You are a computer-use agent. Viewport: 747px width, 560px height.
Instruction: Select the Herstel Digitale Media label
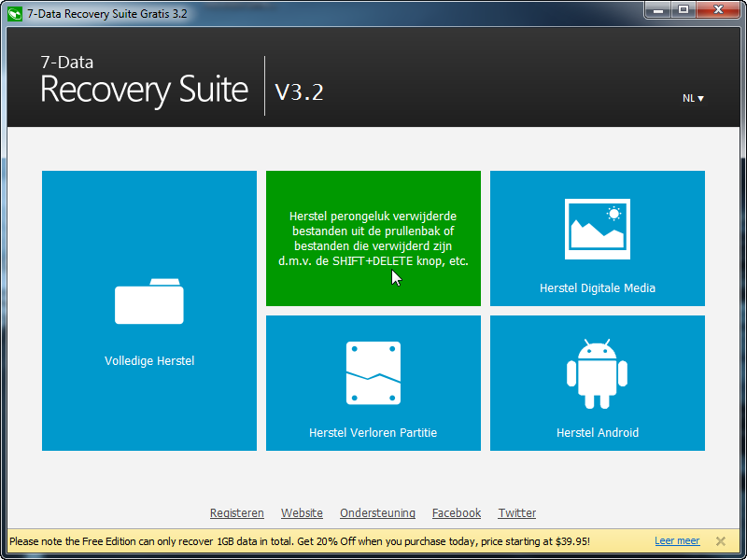(598, 288)
